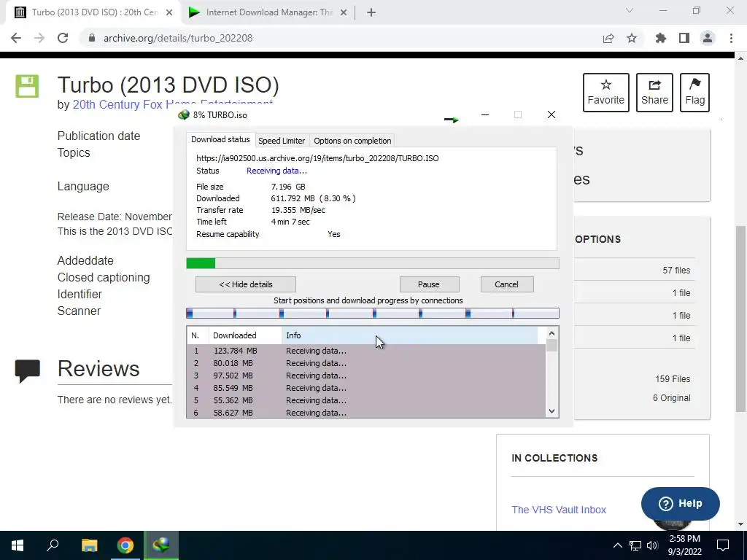Click the share page icon in address bar
Image resolution: width=747 pixels, height=560 pixels.
[x=608, y=38]
